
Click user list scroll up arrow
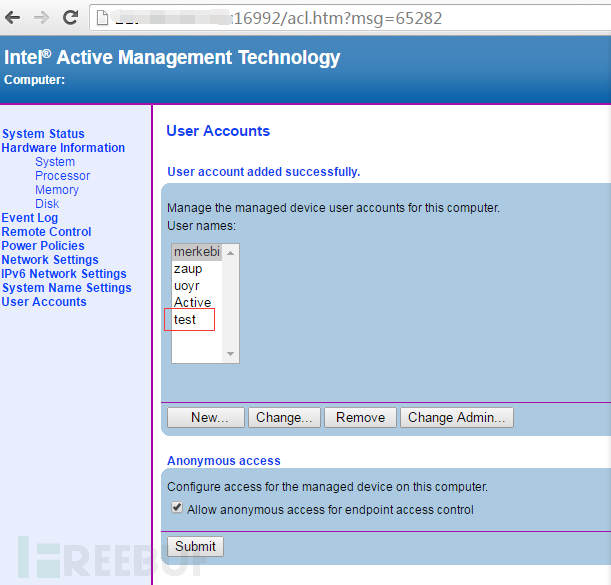230,253
